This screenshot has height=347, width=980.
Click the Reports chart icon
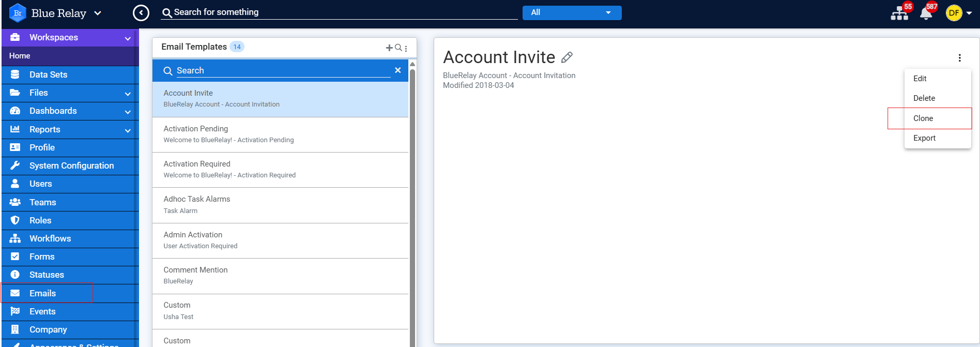15,129
